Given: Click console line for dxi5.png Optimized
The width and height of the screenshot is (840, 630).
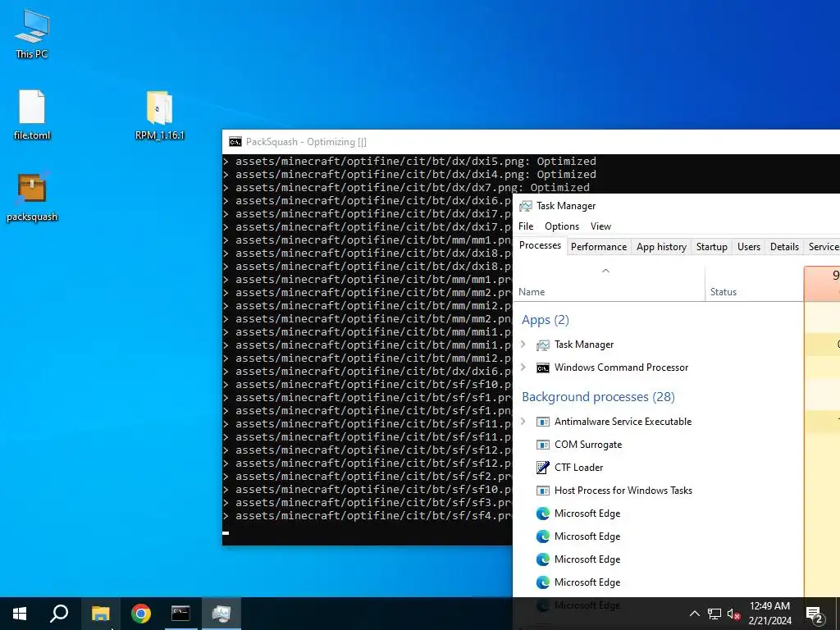Looking at the screenshot, I should (x=416, y=162).
